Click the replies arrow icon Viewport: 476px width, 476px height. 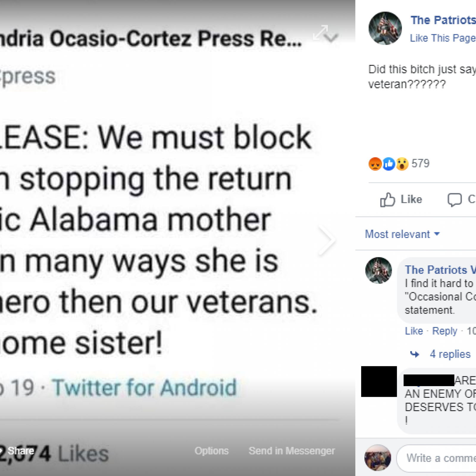click(x=414, y=354)
